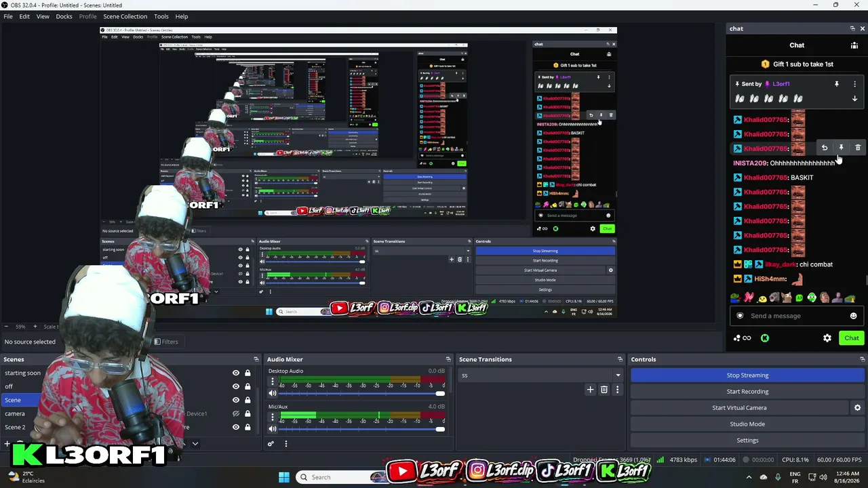Click the microphone icon in the system tray
Image resolution: width=868 pixels, height=488 pixels.
coord(777,477)
